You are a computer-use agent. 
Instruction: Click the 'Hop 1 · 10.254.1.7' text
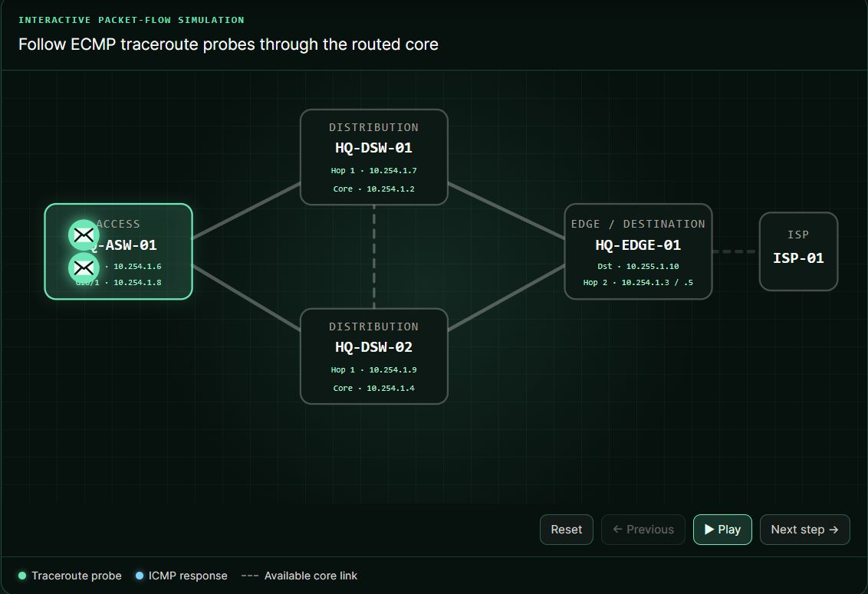pyautogui.click(x=373, y=170)
